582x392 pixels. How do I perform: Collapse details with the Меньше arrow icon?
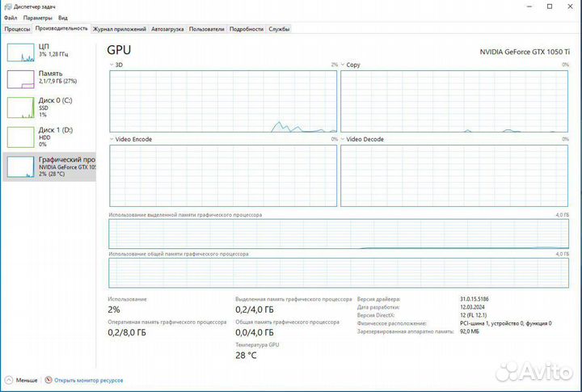pos(9,380)
